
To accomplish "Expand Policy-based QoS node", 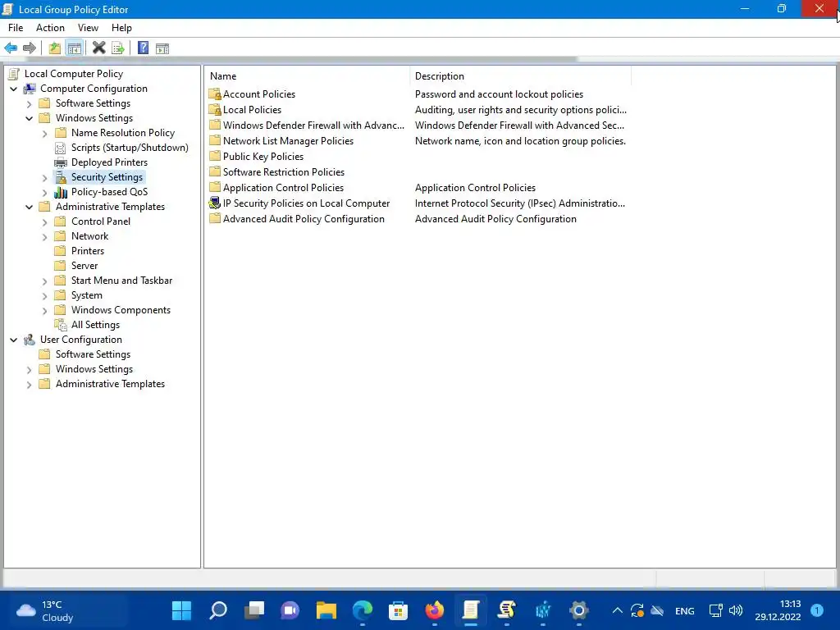I will pyautogui.click(x=45, y=192).
